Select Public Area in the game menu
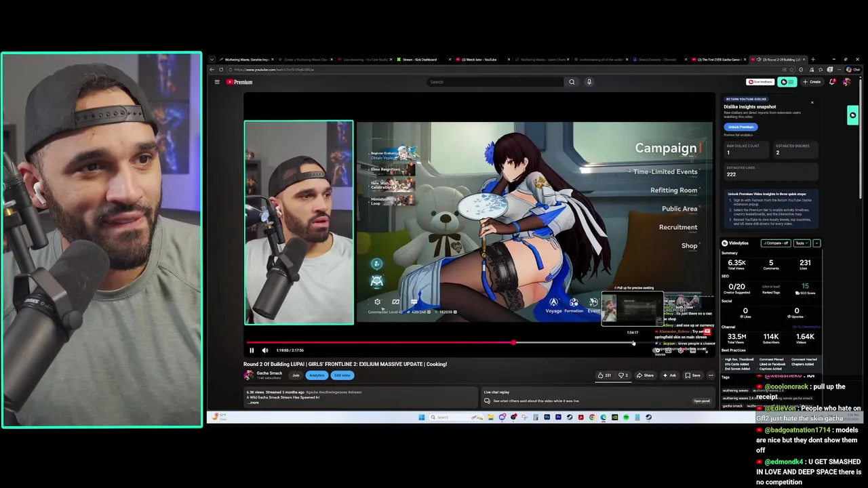 coord(679,209)
